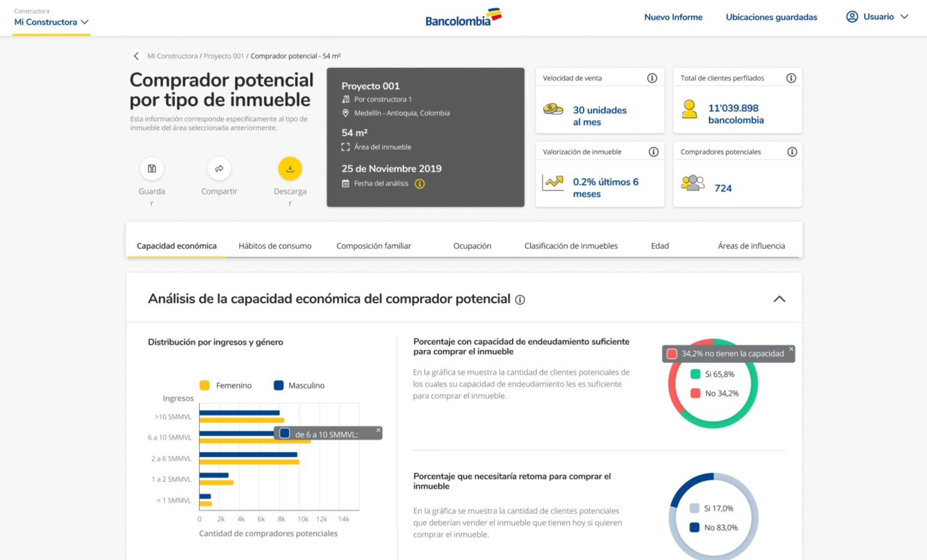Go to Mi Constructora breadcrumb
927x560 pixels.
click(172, 56)
